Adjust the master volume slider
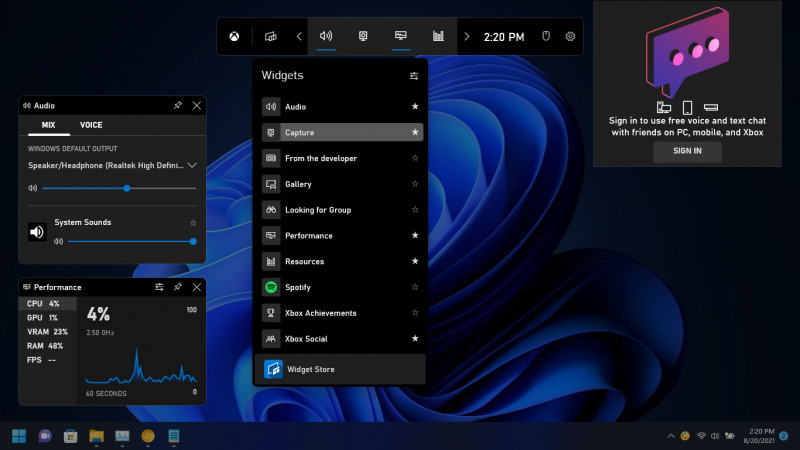The image size is (800, 450). click(x=119, y=188)
